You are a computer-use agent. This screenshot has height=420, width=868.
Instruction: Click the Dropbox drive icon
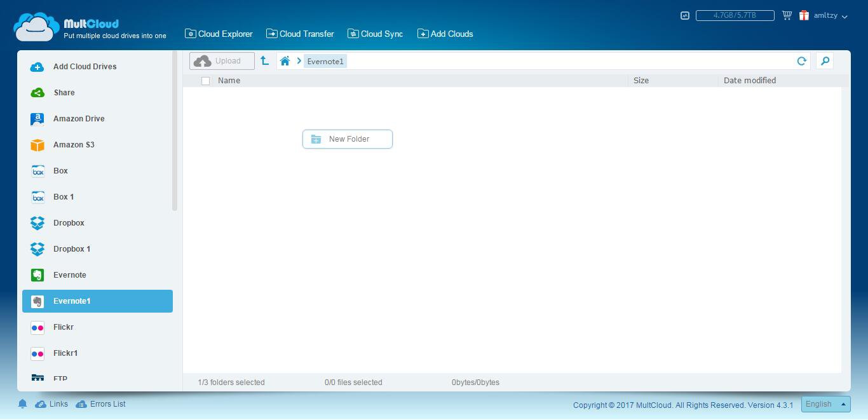click(37, 223)
